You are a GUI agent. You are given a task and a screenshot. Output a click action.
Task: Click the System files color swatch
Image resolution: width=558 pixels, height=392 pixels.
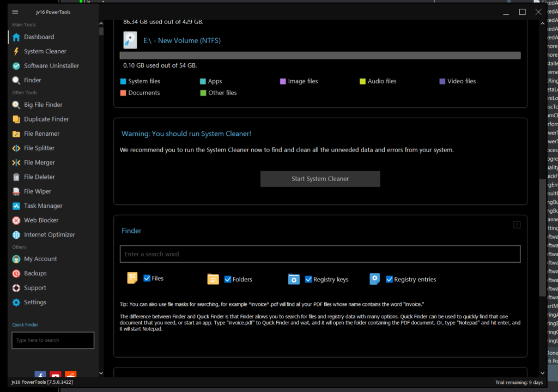pyautogui.click(x=123, y=82)
